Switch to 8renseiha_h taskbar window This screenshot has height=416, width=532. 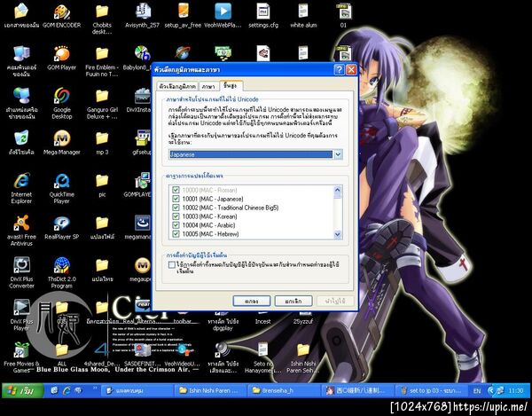click(x=284, y=390)
